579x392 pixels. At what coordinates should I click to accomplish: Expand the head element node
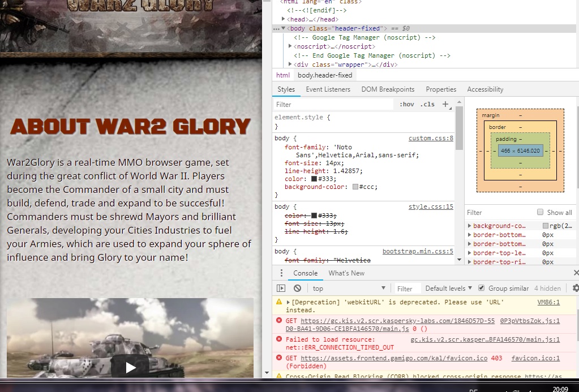pyautogui.click(x=283, y=19)
